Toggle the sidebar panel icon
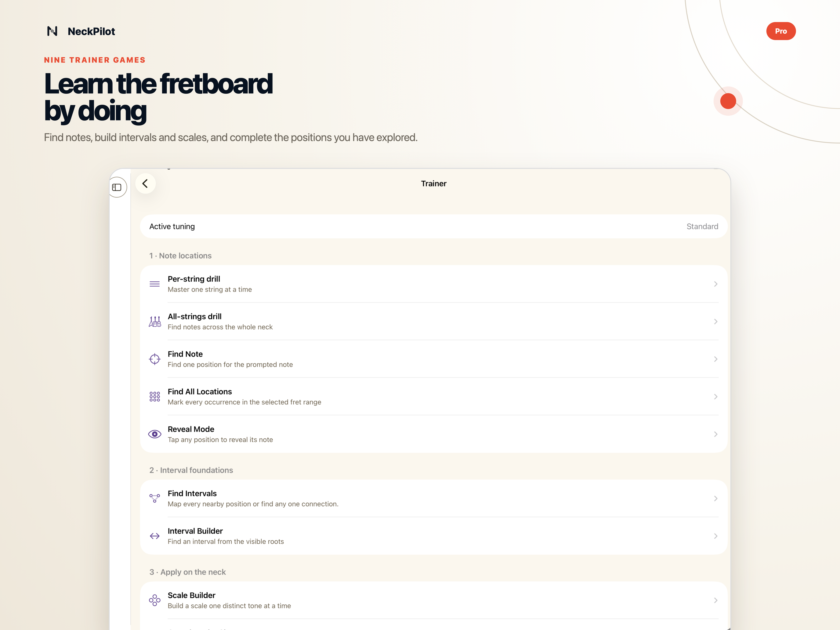Screen dimensions: 840x630 click(x=117, y=187)
